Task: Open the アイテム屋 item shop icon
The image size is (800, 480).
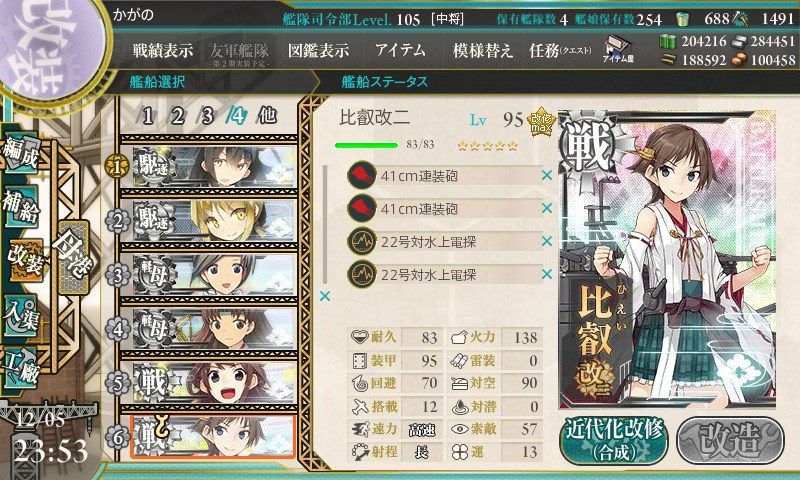Action: pyautogui.click(x=618, y=50)
